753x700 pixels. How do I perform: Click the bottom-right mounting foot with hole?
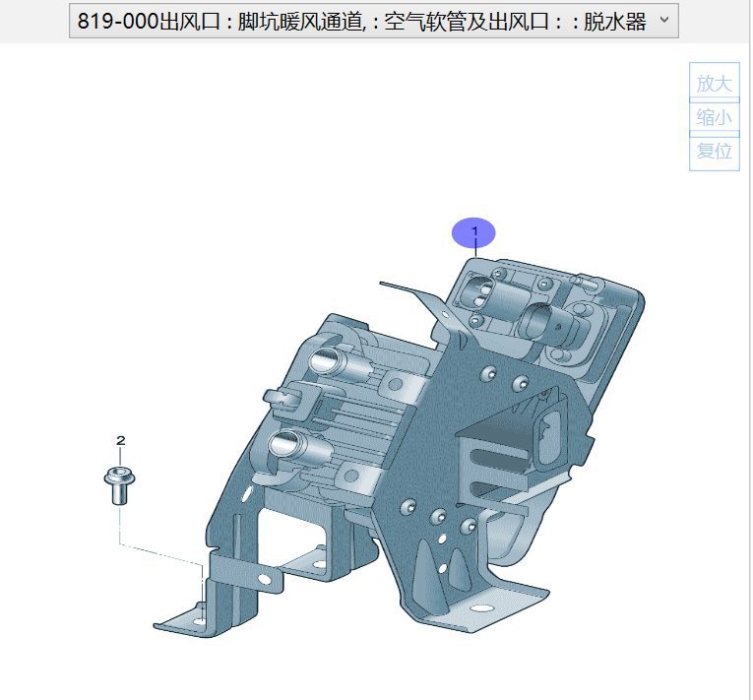point(487,603)
